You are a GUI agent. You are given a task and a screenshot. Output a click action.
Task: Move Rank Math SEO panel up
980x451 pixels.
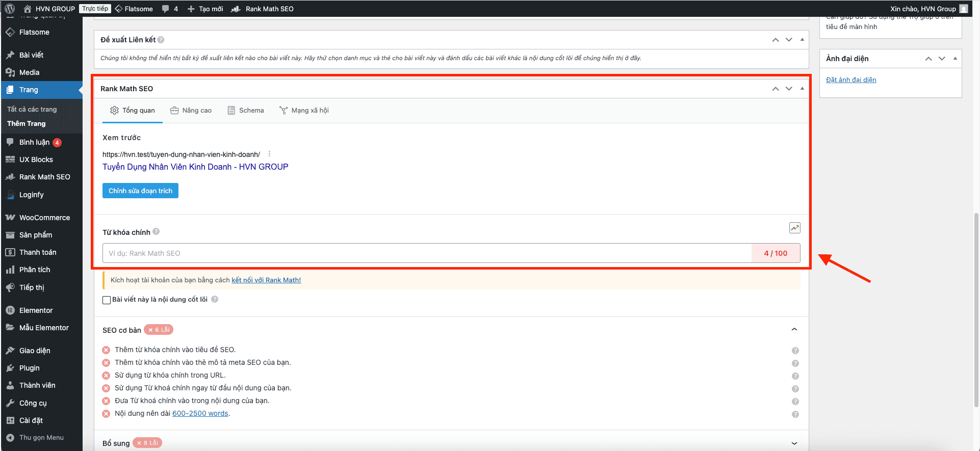pos(776,89)
